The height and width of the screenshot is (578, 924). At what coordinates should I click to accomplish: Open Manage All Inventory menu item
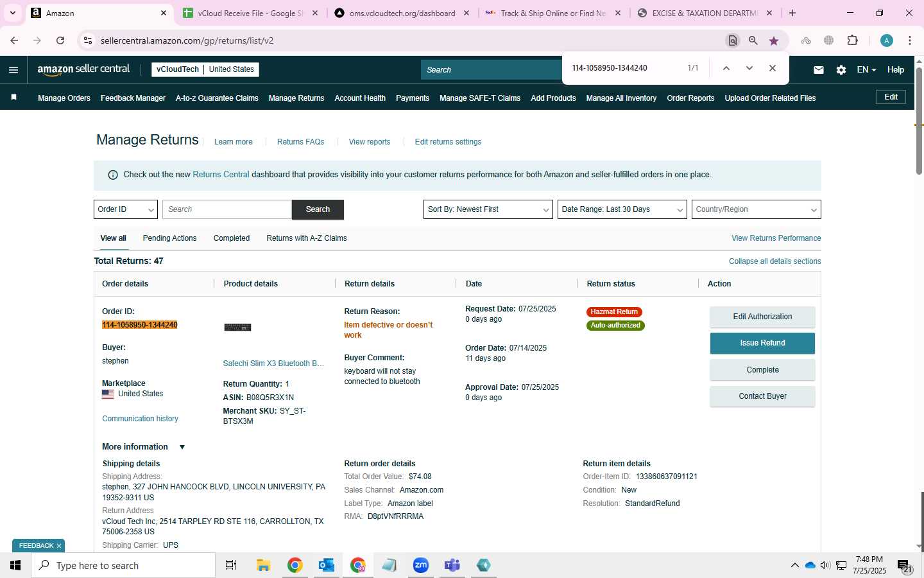click(621, 98)
